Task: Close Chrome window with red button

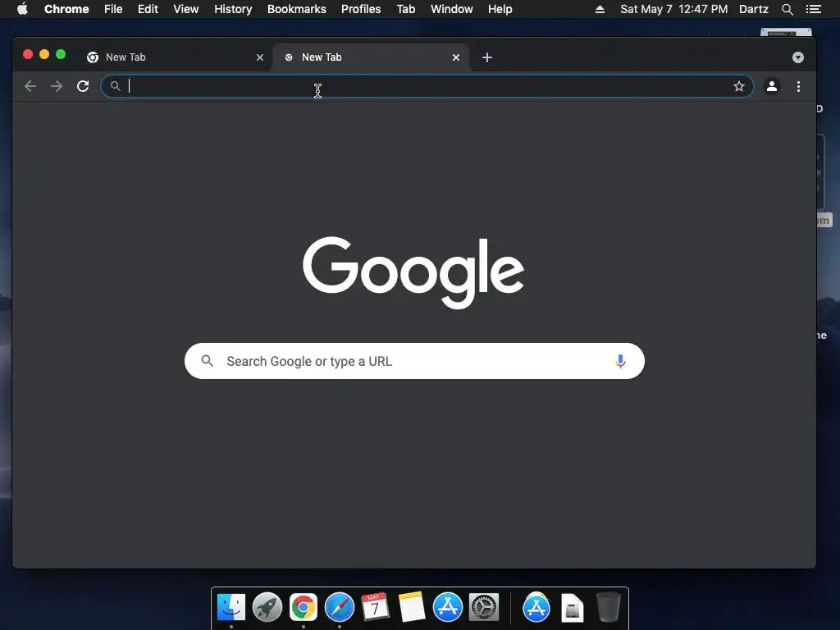Action: (28, 54)
